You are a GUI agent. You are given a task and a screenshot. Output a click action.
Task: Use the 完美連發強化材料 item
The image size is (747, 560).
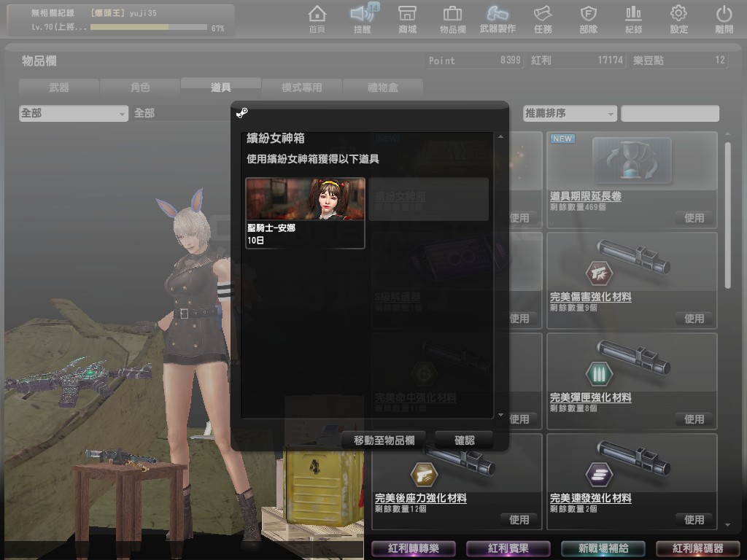694,520
